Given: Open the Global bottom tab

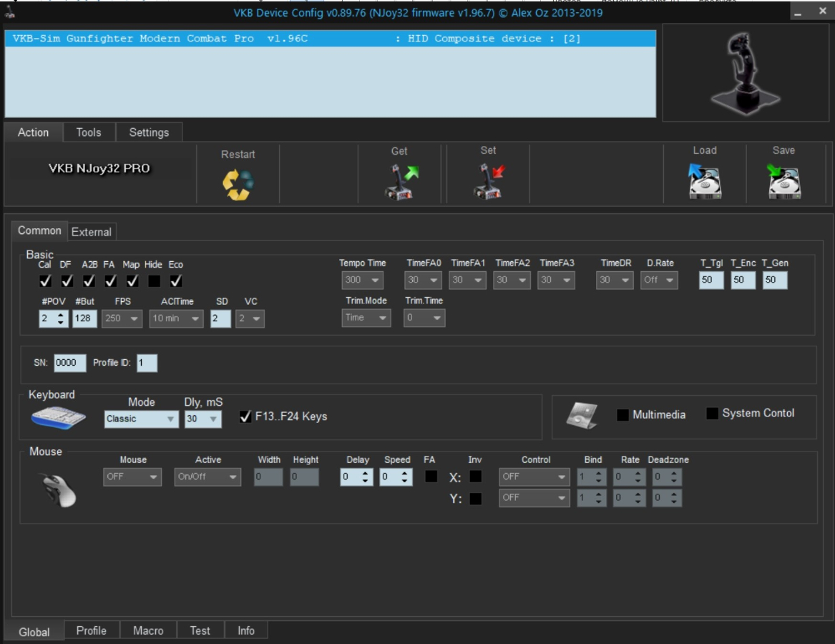Looking at the screenshot, I should 34,632.
